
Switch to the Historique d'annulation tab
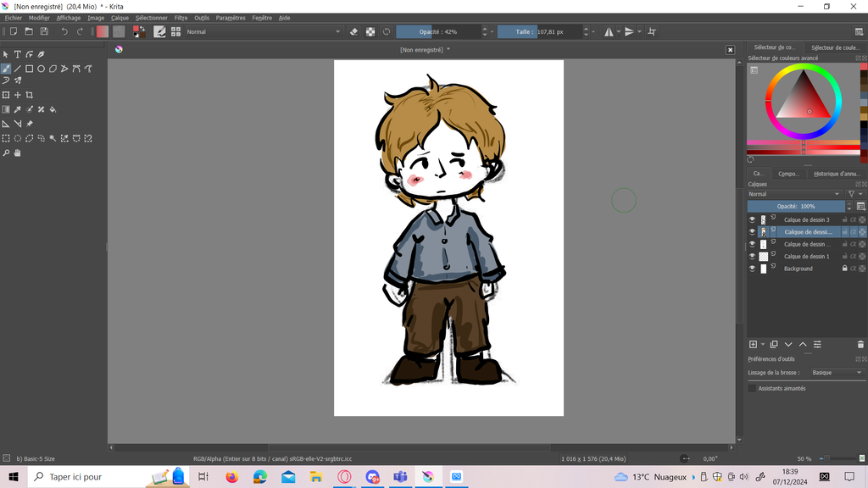click(x=836, y=174)
